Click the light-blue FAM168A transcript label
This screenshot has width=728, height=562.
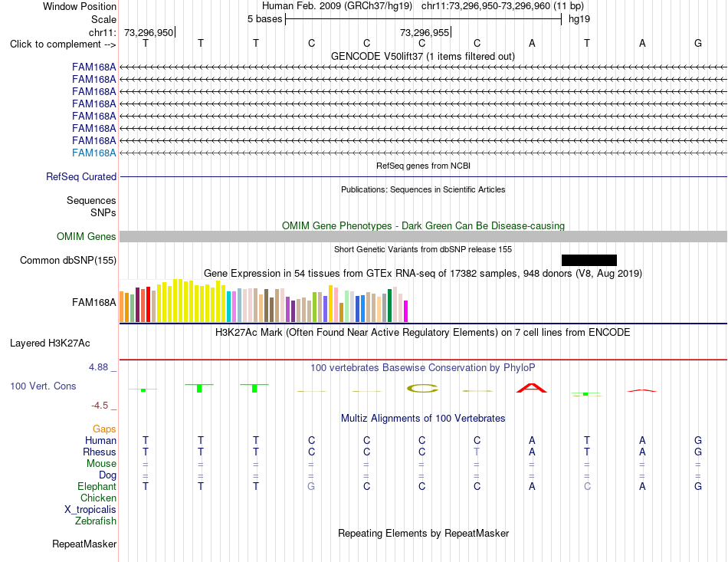93,153
